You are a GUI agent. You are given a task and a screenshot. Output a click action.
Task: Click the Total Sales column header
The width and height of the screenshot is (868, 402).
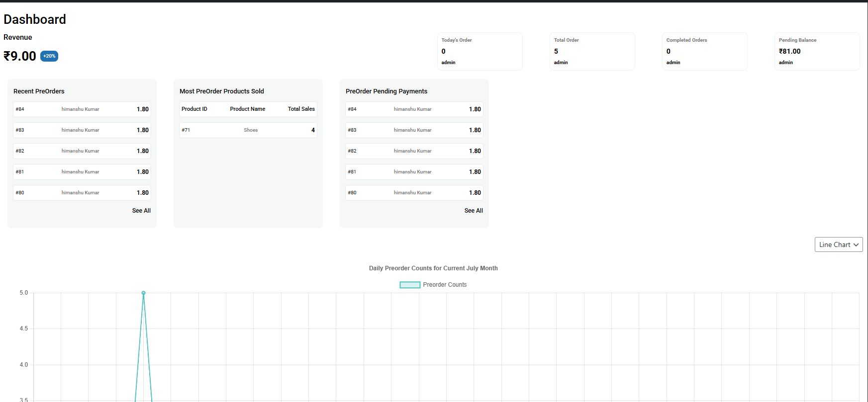pyautogui.click(x=301, y=109)
